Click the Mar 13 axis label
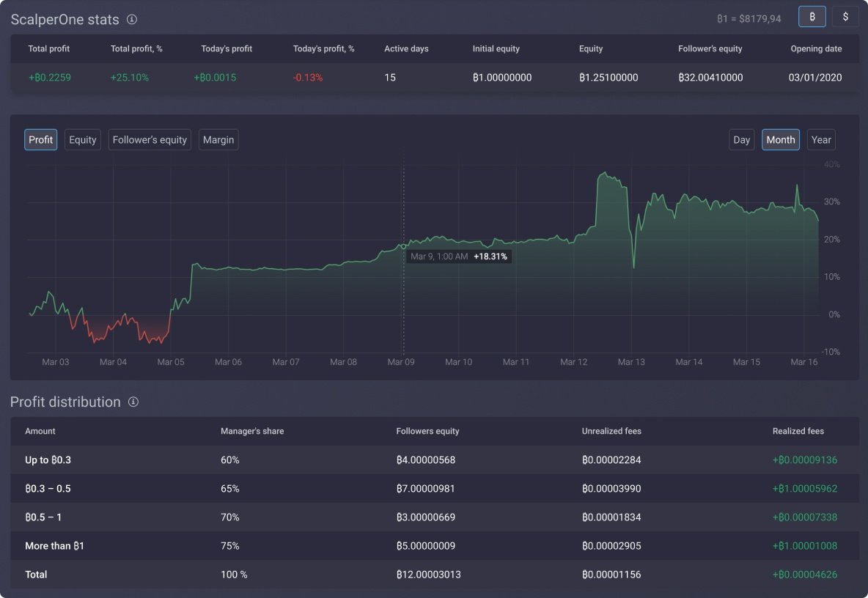 631,361
